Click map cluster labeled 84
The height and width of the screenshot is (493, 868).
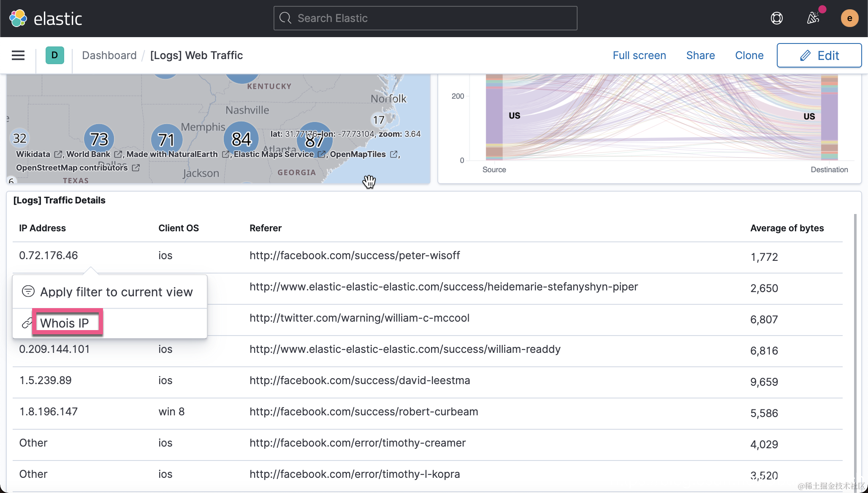(241, 139)
